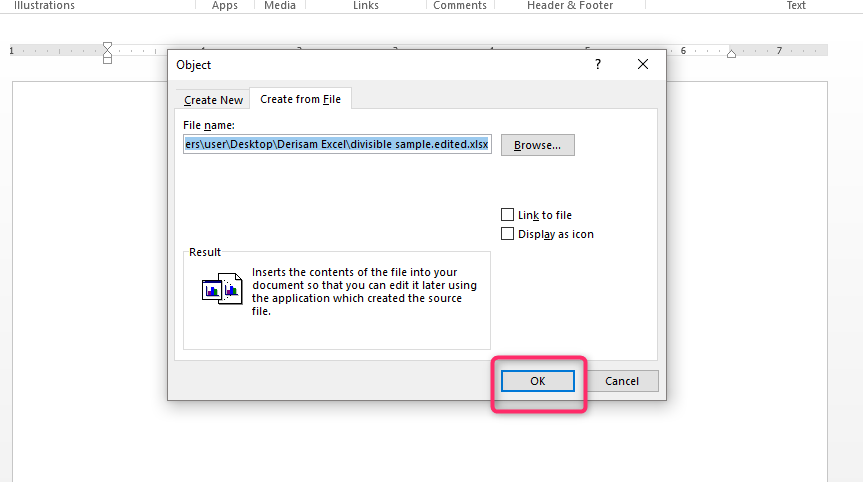The image size is (863, 482).
Task: Close the Object dialog
Action: tap(643, 64)
